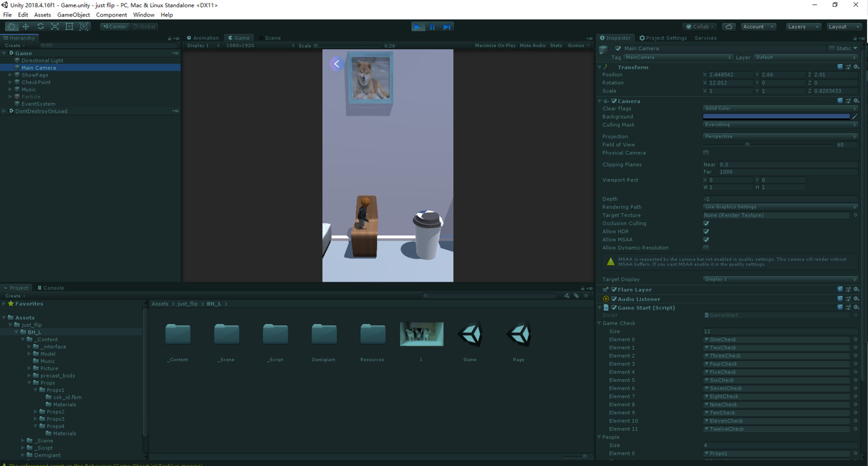Open the GameObject menu
The height and width of the screenshot is (466, 868).
coord(73,14)
